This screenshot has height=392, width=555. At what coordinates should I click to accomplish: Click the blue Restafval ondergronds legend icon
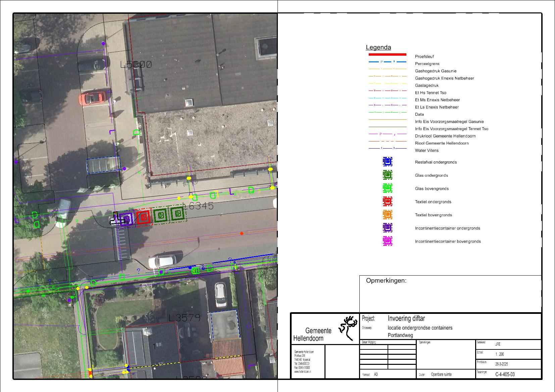coord(387,162)
